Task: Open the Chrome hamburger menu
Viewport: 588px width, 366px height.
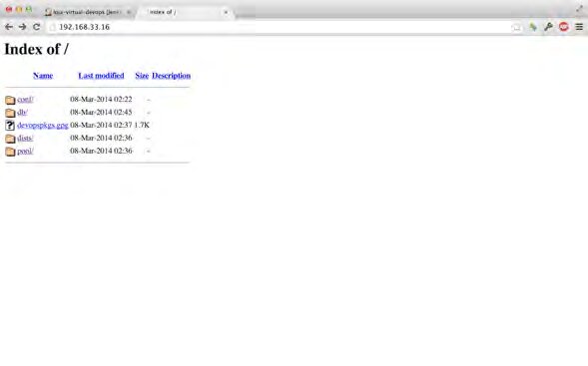Action: 579,27
